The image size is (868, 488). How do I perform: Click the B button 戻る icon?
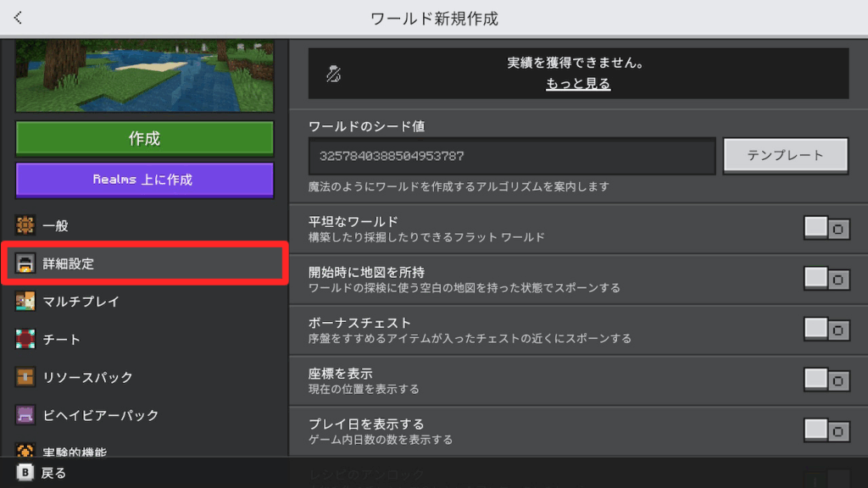pyautogui.click(x=25, y=473)
